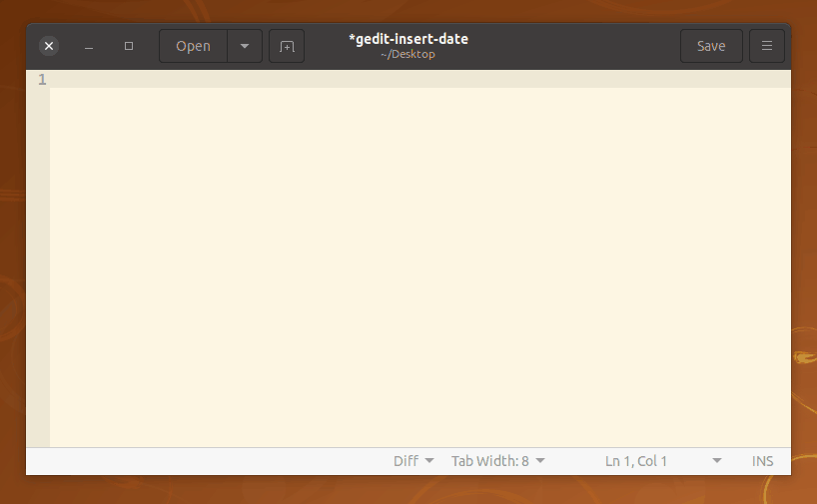Maximize the gedit window

(129, 46)
